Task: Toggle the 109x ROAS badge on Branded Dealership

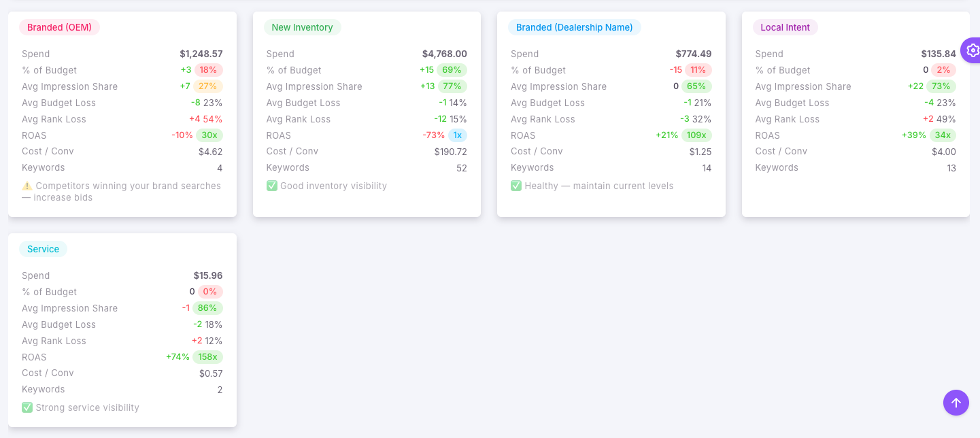Action: pyautogui.click(x=696, y=135)
